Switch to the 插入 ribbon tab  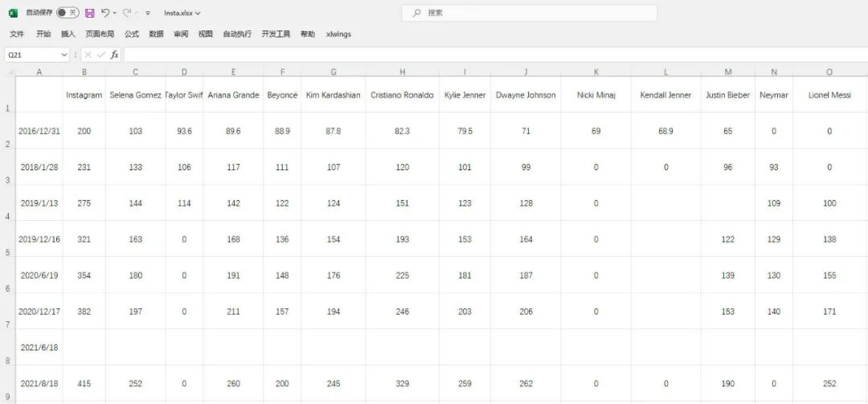click(68, 35)
